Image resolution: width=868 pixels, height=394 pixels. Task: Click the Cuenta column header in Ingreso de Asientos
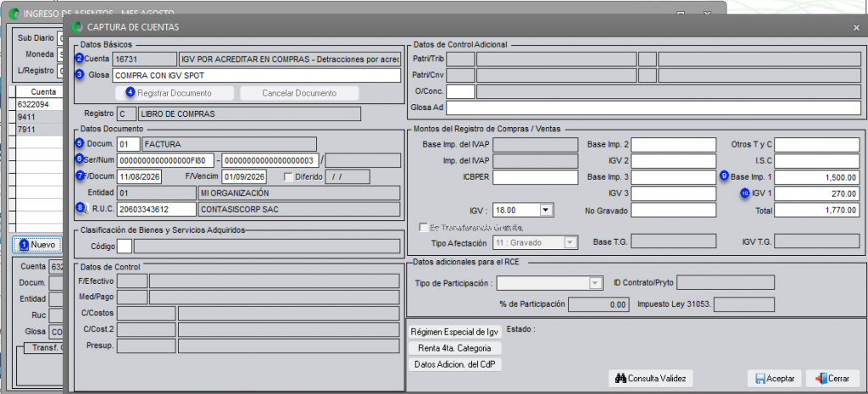click(39, 92)
